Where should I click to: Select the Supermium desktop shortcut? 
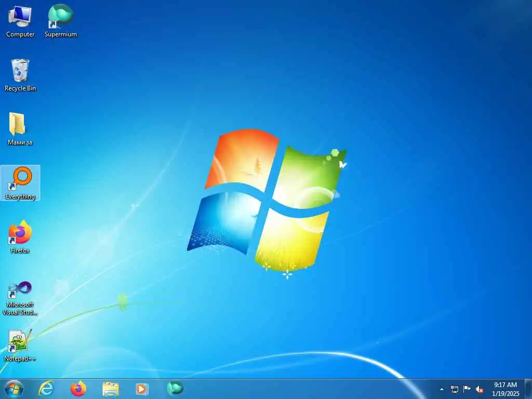click(x=60, y=21)
